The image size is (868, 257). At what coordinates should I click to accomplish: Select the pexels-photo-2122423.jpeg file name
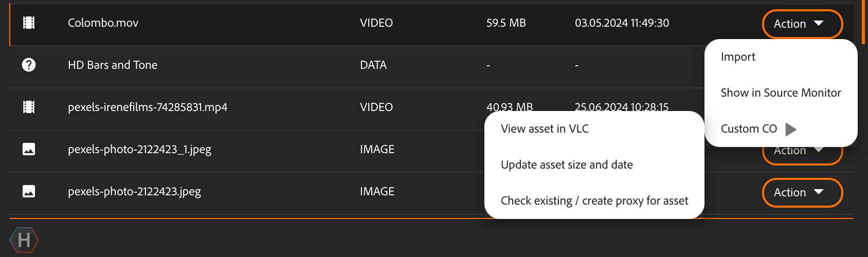coord(134,191)
